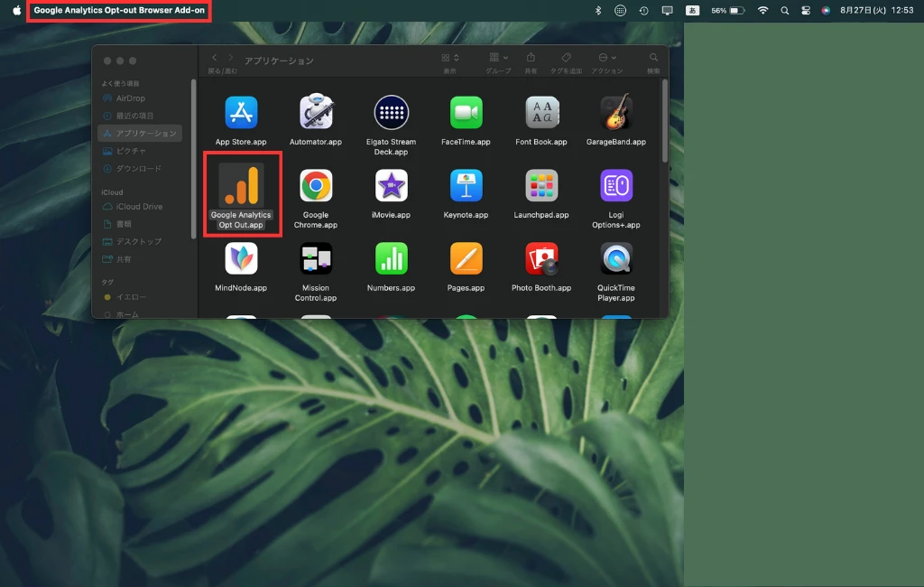The width and height of the screenshot is (924, 587).
Task: Open Keynote.app icon
Action: 467,186
